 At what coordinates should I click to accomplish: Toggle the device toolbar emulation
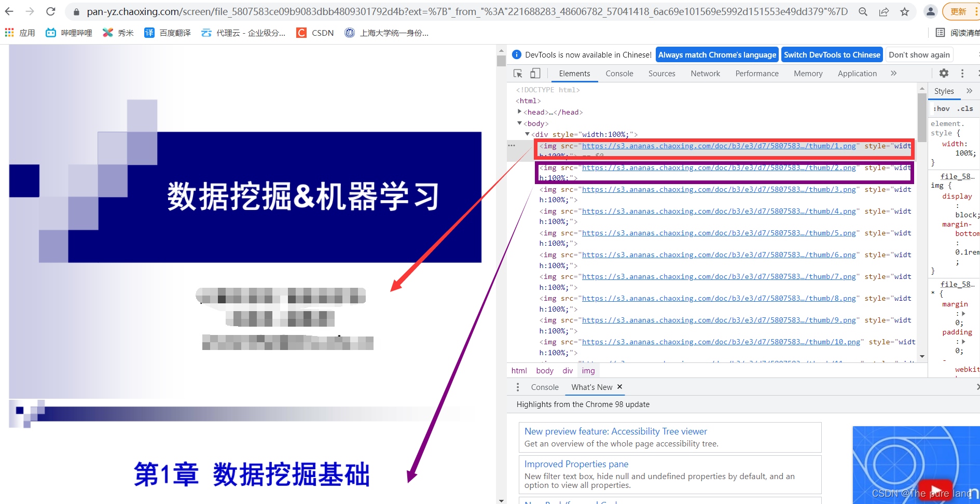pos(535,74)
